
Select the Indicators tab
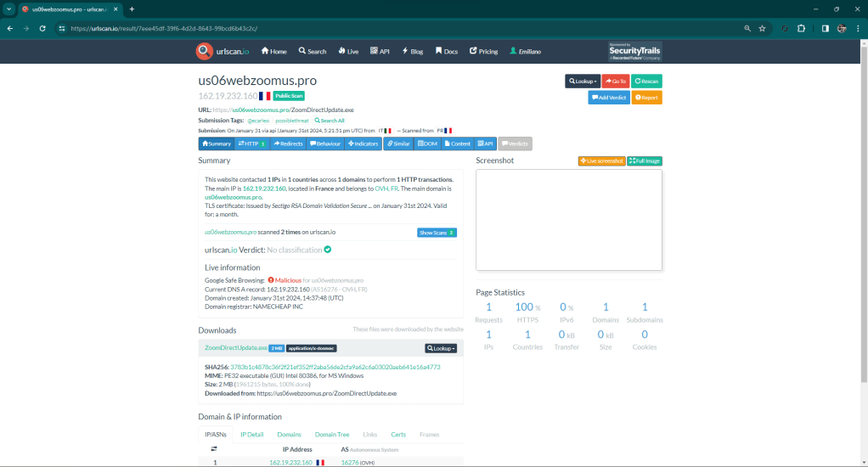pos(363,143)
